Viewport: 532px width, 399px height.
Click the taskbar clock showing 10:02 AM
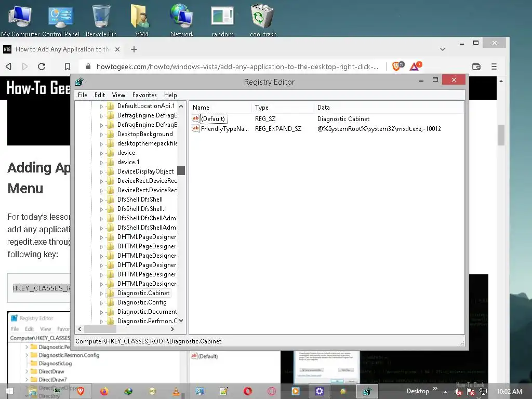509,392
